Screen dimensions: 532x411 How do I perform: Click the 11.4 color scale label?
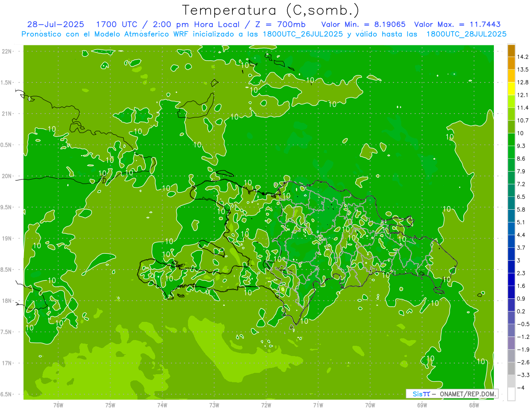(523, 108)
